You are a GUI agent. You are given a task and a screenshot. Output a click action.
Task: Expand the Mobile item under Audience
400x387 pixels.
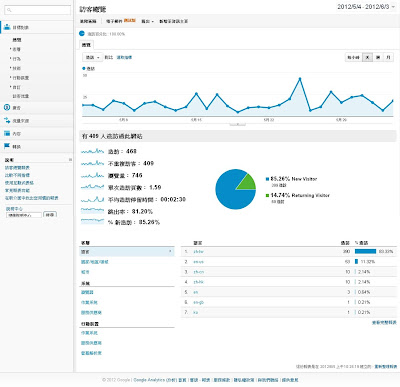[x=20, y=78]
